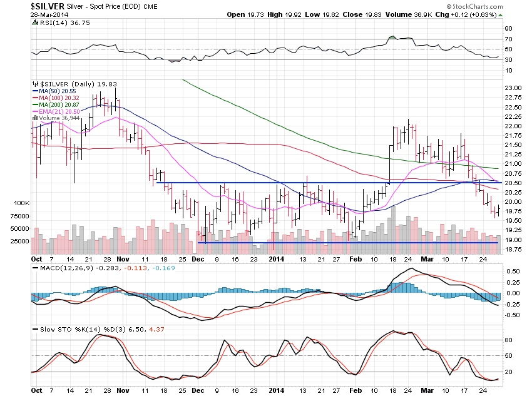Click the blue MA(50) 20.55 legend entry
Viewport: 532px width, 396px height.
point(54,91)
